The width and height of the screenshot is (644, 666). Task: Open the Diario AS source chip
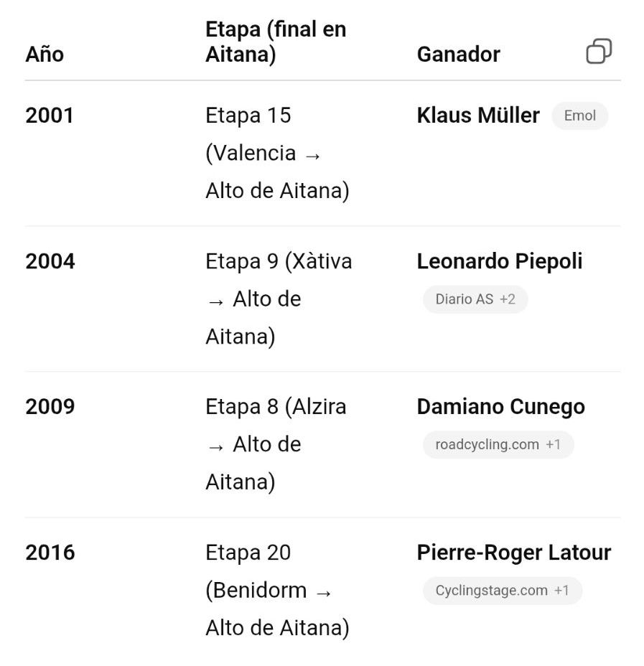[x=475, y=299]
